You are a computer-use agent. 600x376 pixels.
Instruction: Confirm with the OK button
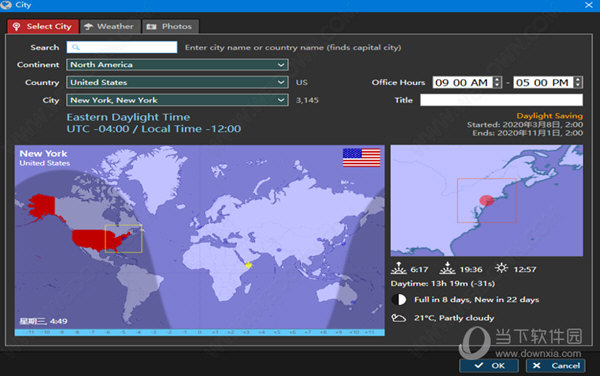[x=489, y=366]
